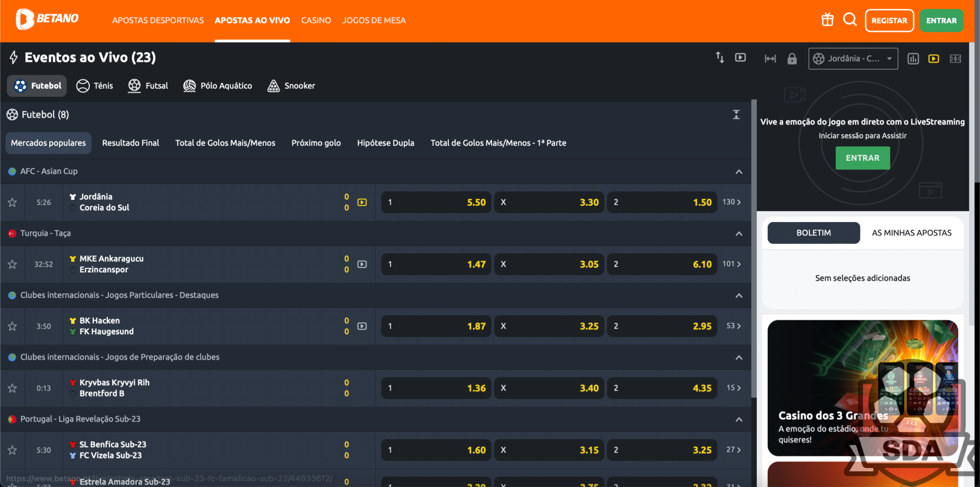Collapse the Turquia - Taça league section
The image size is (980, 487).
(x=739, y=233)
